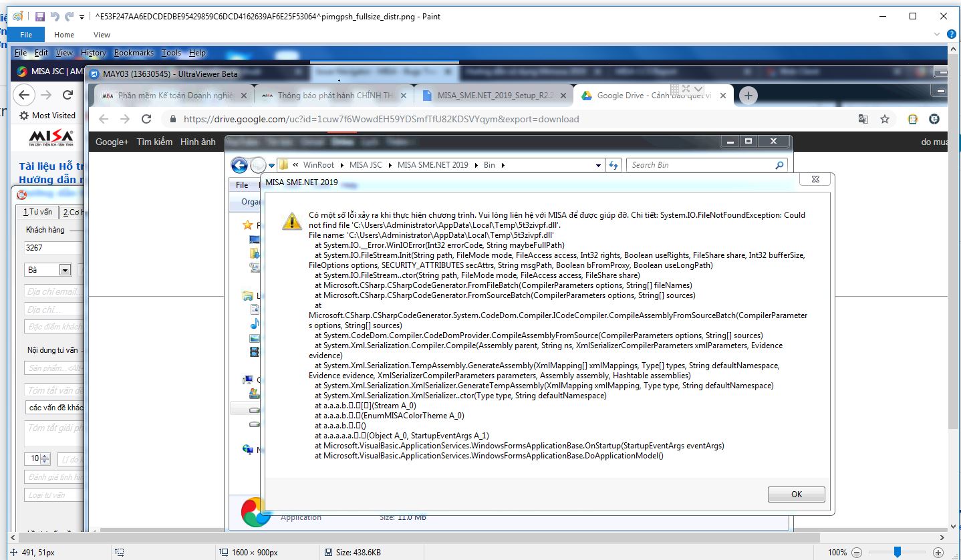Switch to Paint's View tab

pyautogui.click(x=102, y=35)
